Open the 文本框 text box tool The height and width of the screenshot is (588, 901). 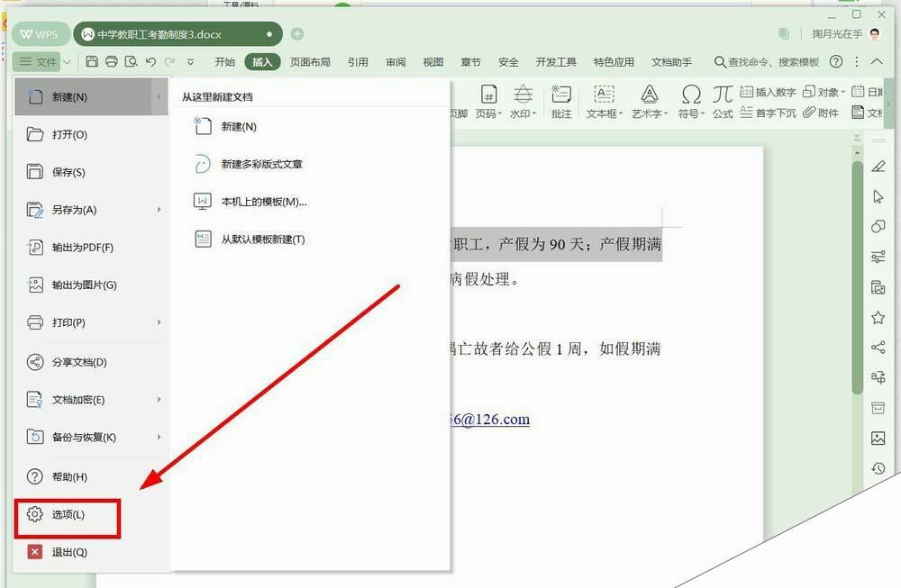coord(605,102)
